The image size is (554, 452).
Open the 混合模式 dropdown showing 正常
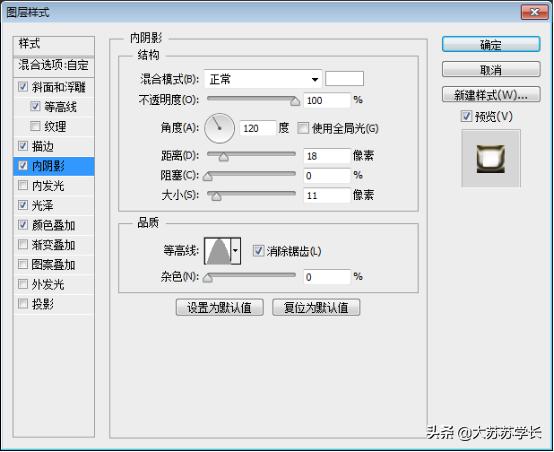pos(263,79)
